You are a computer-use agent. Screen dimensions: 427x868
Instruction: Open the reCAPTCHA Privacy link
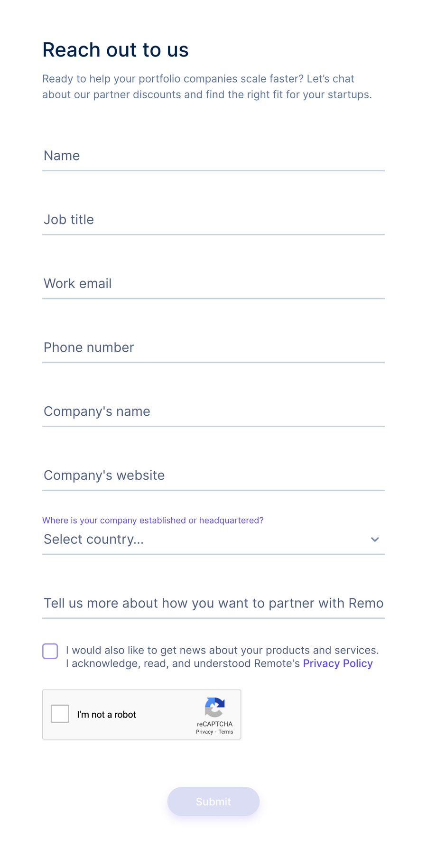pyautogui.click(x=204, y=732)
